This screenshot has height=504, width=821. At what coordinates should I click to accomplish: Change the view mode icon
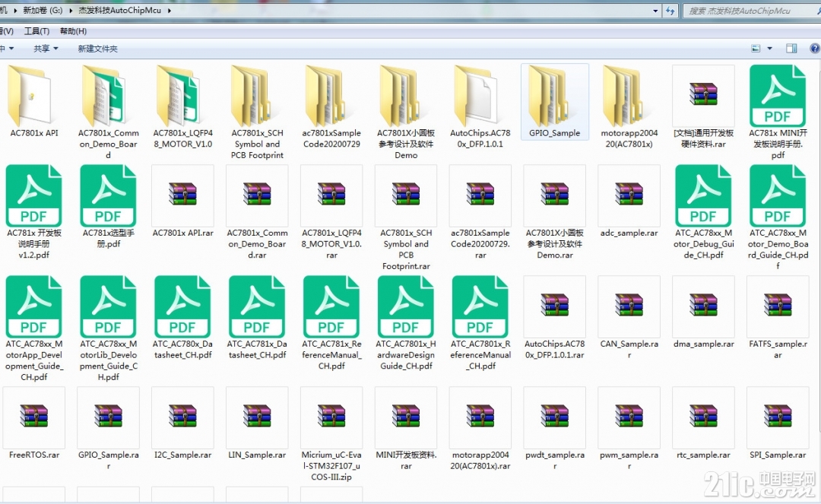tap(756, 49)
